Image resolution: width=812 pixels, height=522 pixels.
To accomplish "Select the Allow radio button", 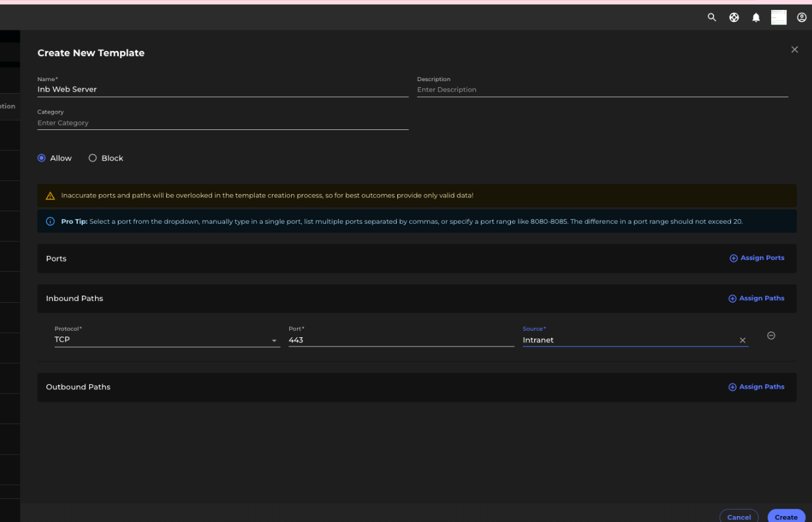I will (42, 158).
